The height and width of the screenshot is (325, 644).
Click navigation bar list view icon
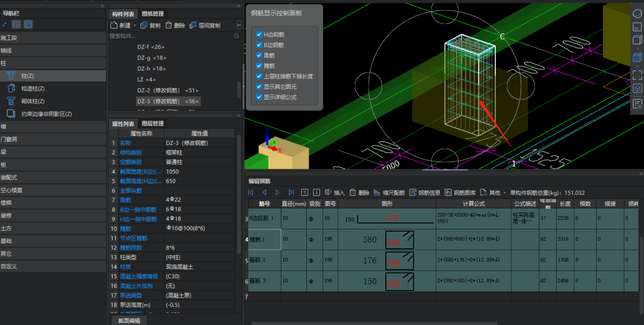[x=16, y=24]
